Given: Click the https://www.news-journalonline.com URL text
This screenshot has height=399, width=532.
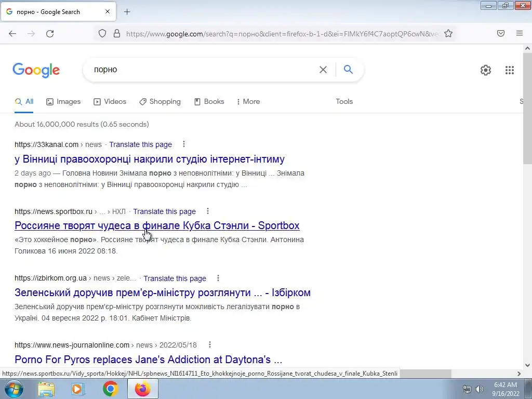Looking at the screenshot, I should (72, 345).
